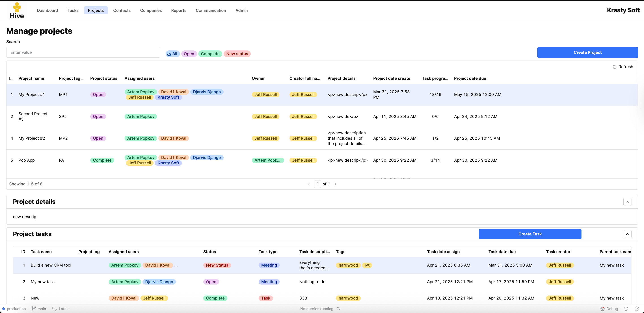
Task: Collapse the Project details panel
Action: [x=627, y=202]
